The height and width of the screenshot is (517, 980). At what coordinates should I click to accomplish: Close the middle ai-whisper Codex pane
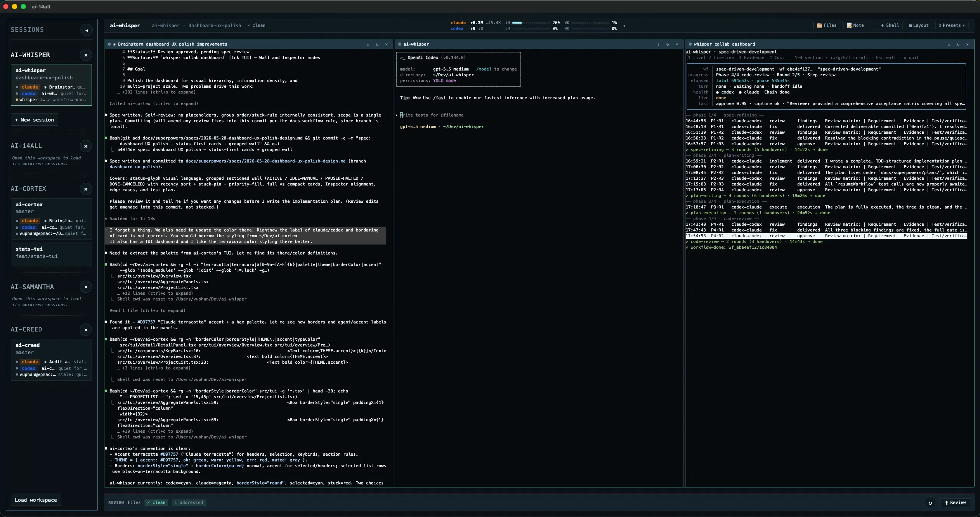coord(677,44)
